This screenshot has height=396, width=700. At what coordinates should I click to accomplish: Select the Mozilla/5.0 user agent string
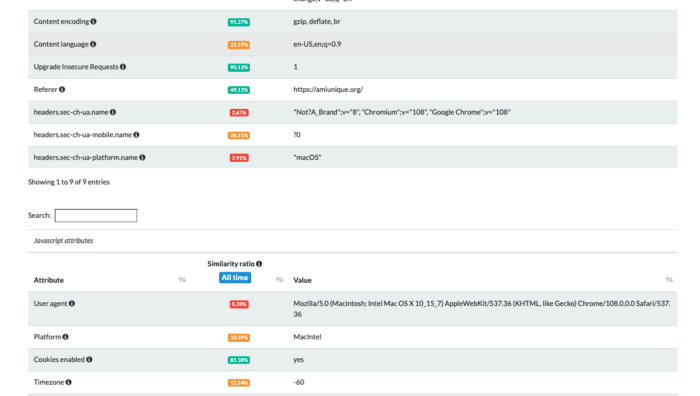pos(482,309)
